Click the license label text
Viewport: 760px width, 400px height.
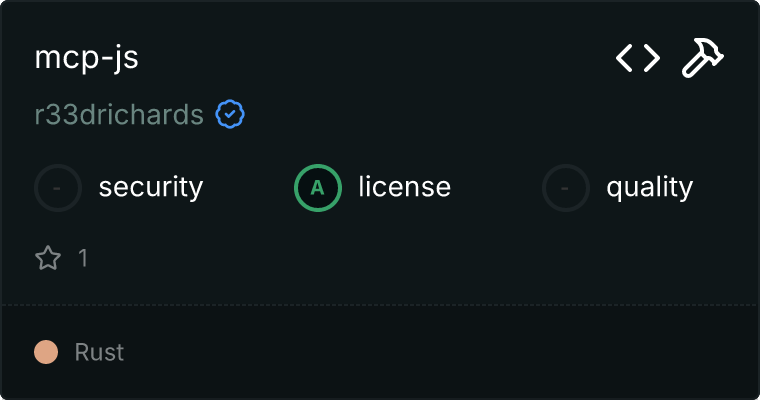pos(404,187)
